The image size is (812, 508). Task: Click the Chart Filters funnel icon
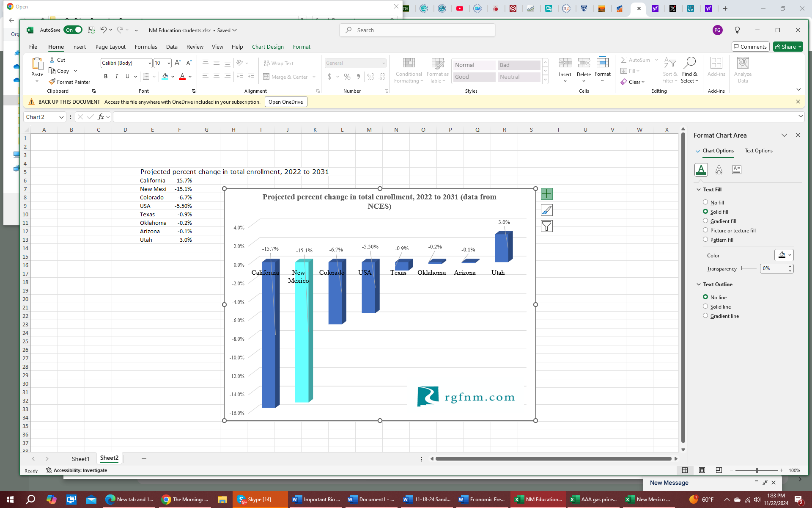click(546, 226)
